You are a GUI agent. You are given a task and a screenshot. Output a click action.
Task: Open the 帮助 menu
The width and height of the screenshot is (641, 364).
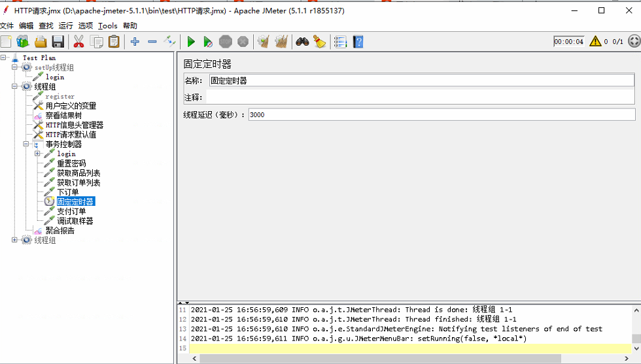(130, 25)
